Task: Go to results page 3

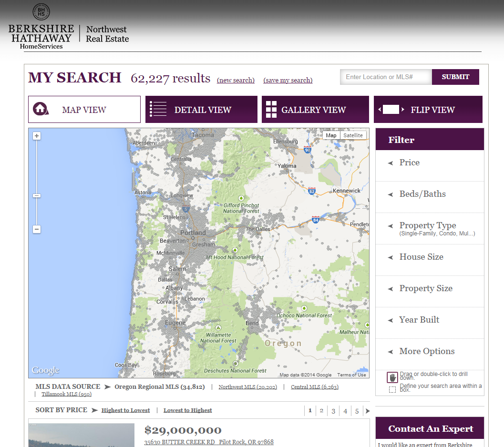Action: 333,411
